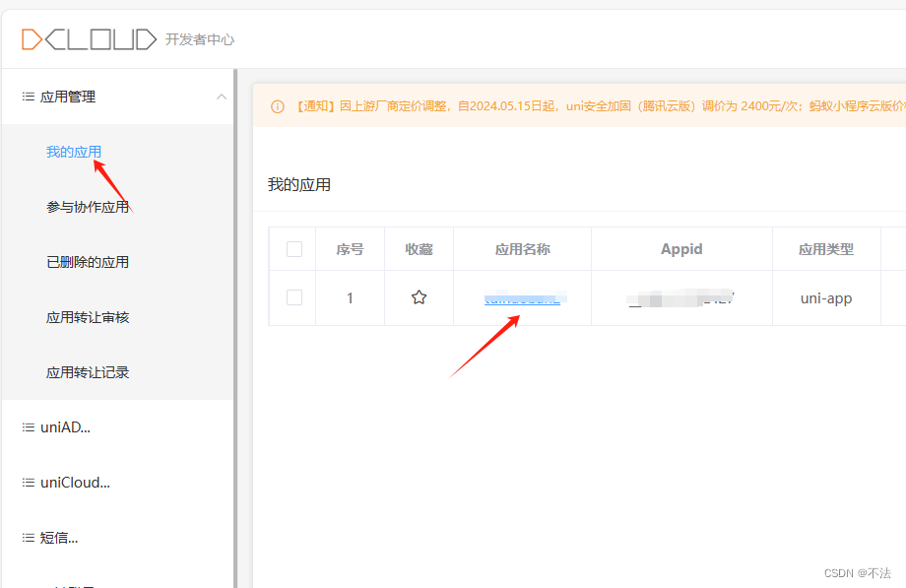This screenshot has width=906, height=588.
Task: Collapse the 应用管理 section
Action: coord(224,96)
